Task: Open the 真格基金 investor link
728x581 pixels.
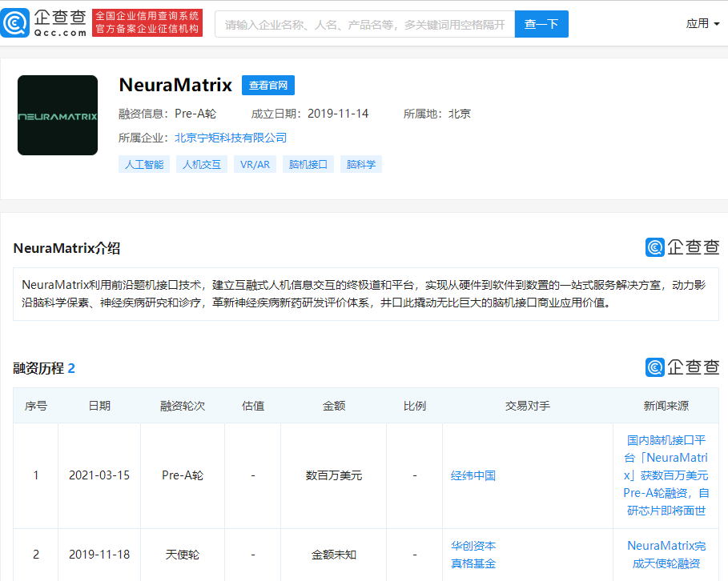Action: 473,563
